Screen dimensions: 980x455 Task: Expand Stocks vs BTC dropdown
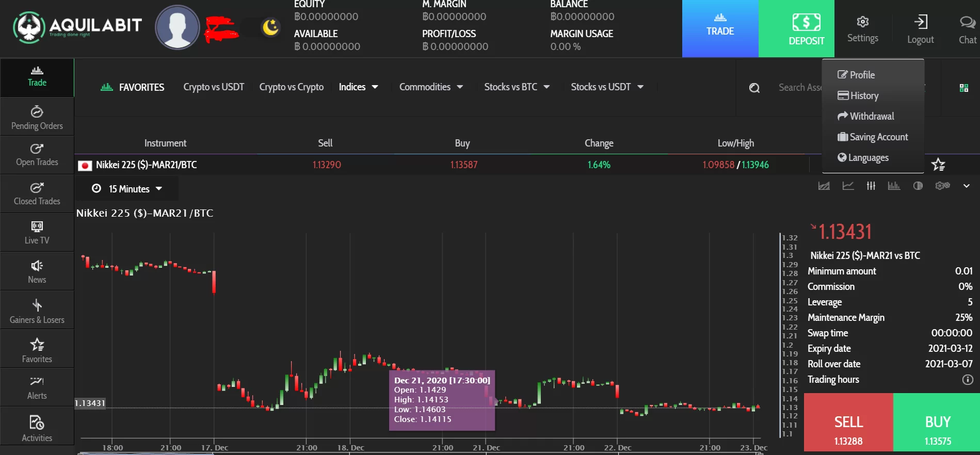click(x=517, y=87)
